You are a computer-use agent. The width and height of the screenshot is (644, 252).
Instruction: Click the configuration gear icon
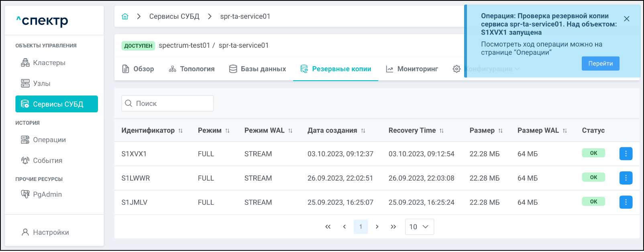click(457, 69)
